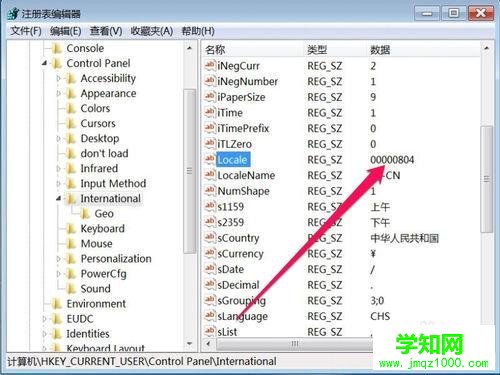Expand the Identities tree node
The image size is (500, 375).
[45, 334]
